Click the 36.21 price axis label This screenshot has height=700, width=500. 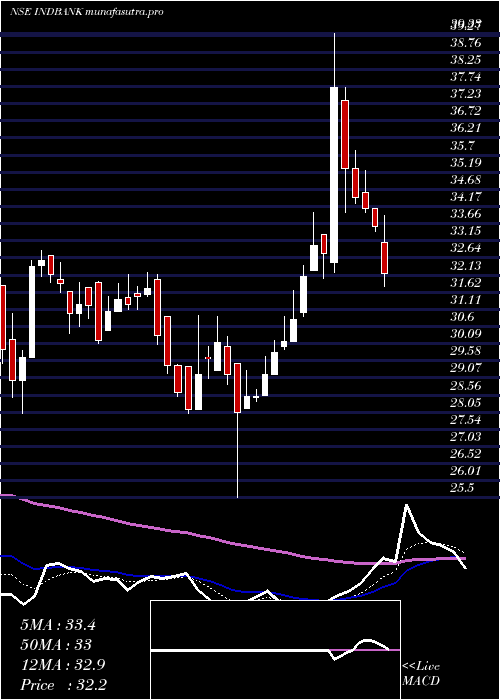(466, 128)
